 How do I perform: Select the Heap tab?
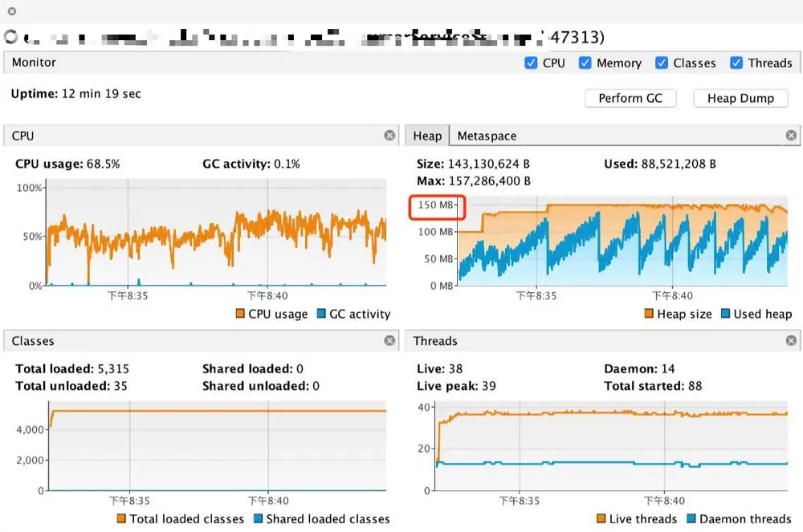point(427,136)
